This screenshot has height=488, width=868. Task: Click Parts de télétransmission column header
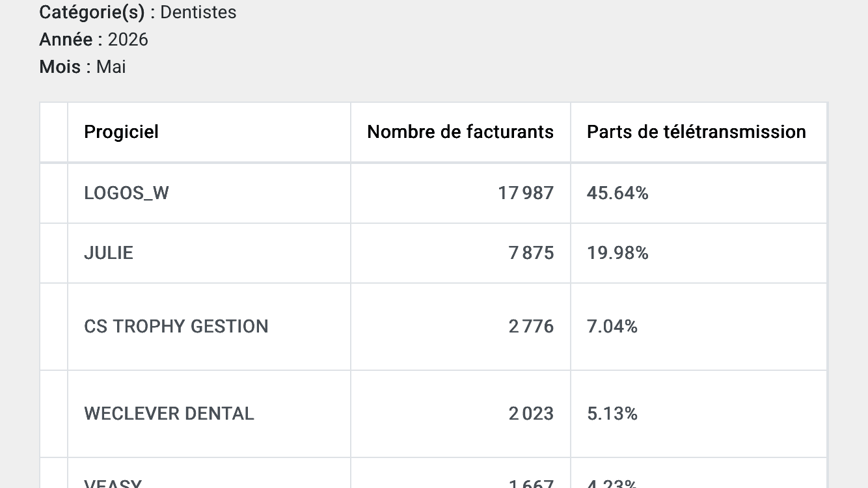point(696,132)
